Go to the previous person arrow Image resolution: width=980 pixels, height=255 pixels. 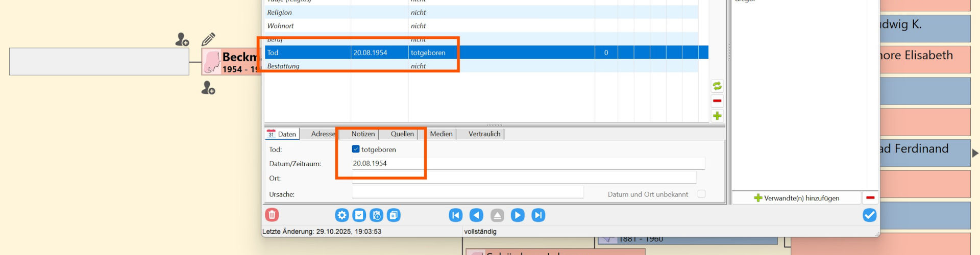click(x=476, y=215)
